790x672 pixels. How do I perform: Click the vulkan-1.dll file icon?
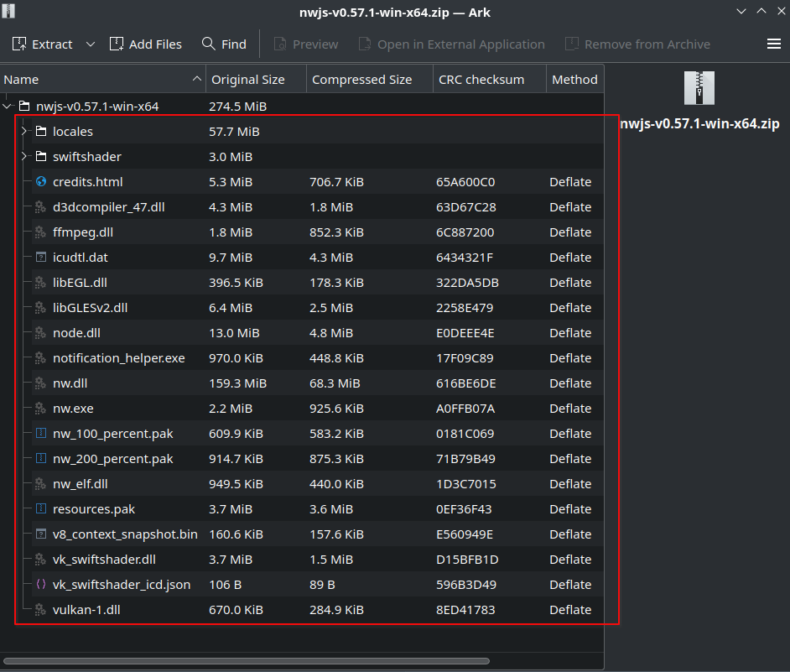pos(41,609)
